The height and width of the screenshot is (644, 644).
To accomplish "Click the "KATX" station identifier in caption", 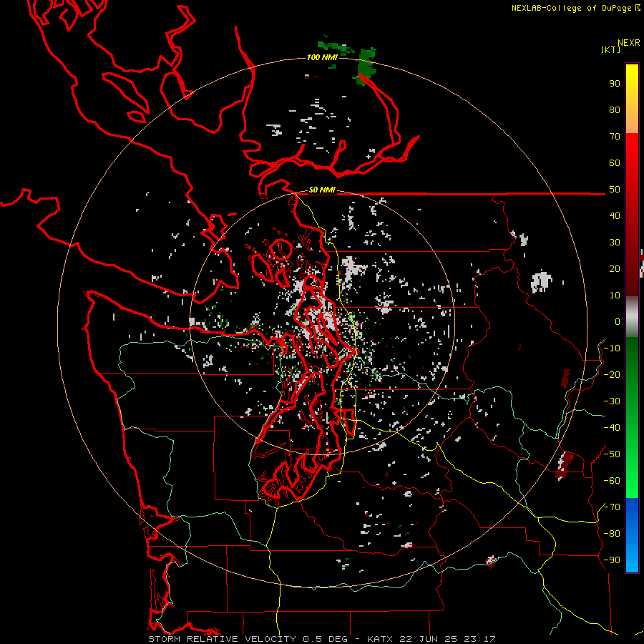I will pos(380,639).
